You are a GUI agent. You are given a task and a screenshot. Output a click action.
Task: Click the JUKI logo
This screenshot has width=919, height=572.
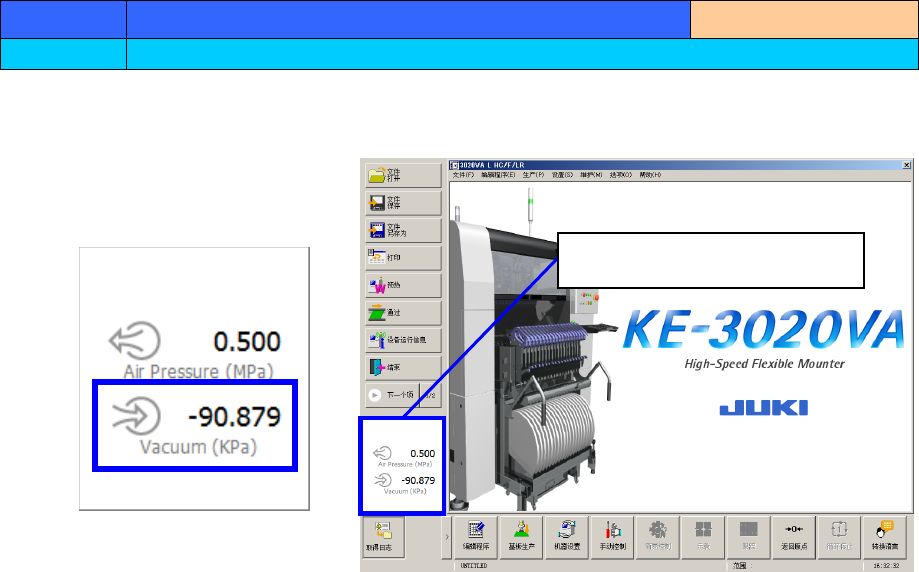pos(764,408)
